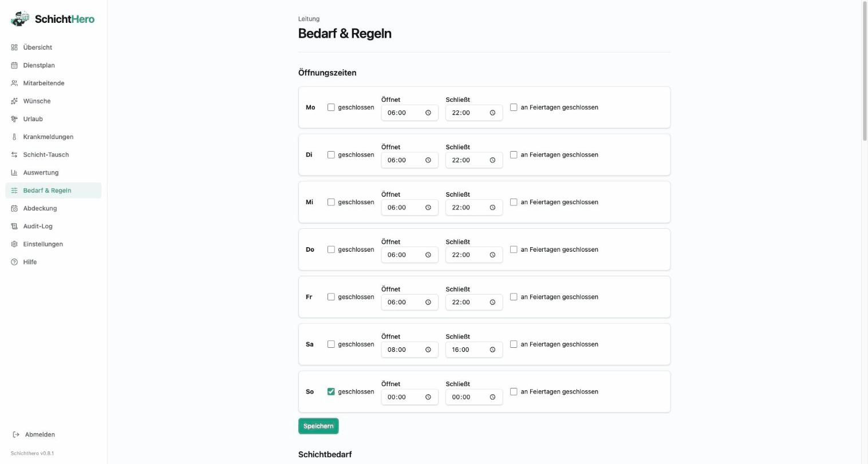Click the Abmelden logout icon
The width and height of the screenshot is (868, 464).
click(16, 435)
